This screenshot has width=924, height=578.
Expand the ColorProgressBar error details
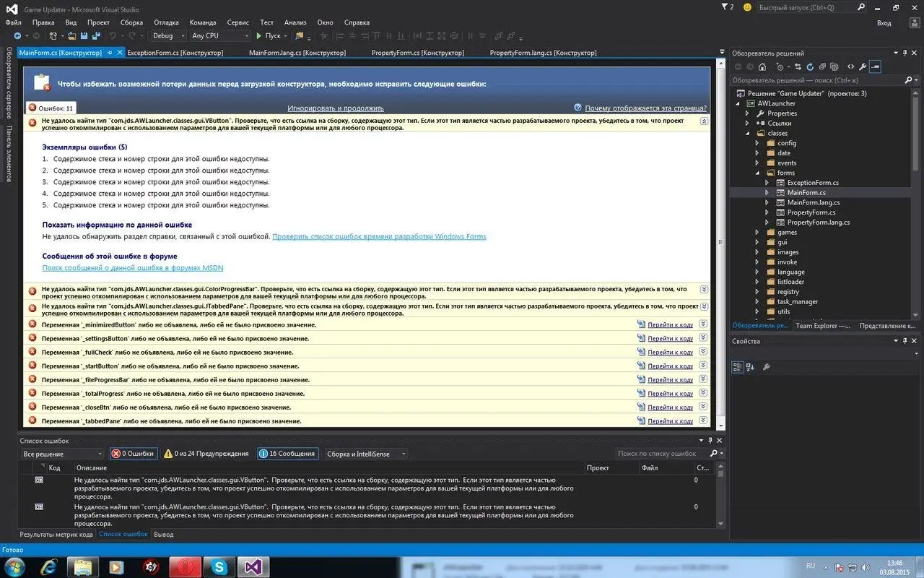click(704, 289)
